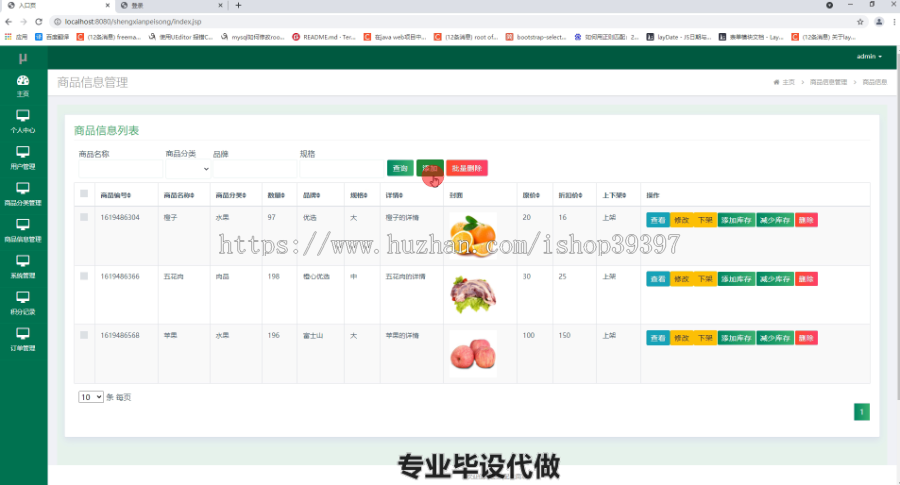Open 用户管理 in the sidebar
The image size is (900, 485).
tap(23, 158)
